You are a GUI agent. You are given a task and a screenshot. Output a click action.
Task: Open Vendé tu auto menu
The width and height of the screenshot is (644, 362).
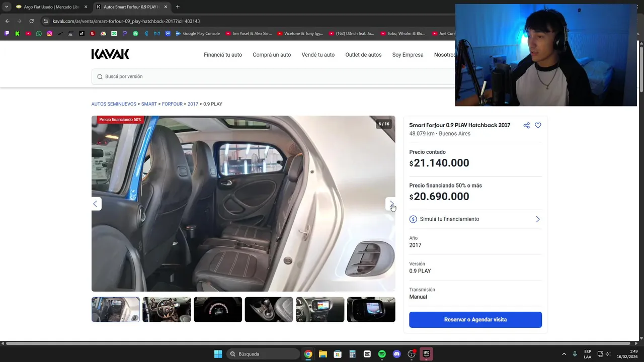click(318, 55)
